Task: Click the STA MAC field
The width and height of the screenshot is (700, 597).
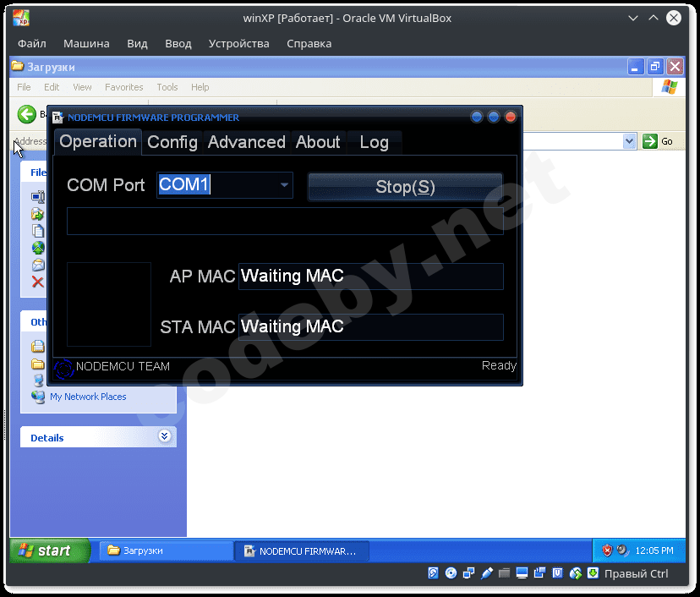Action: tap(370, 327)
